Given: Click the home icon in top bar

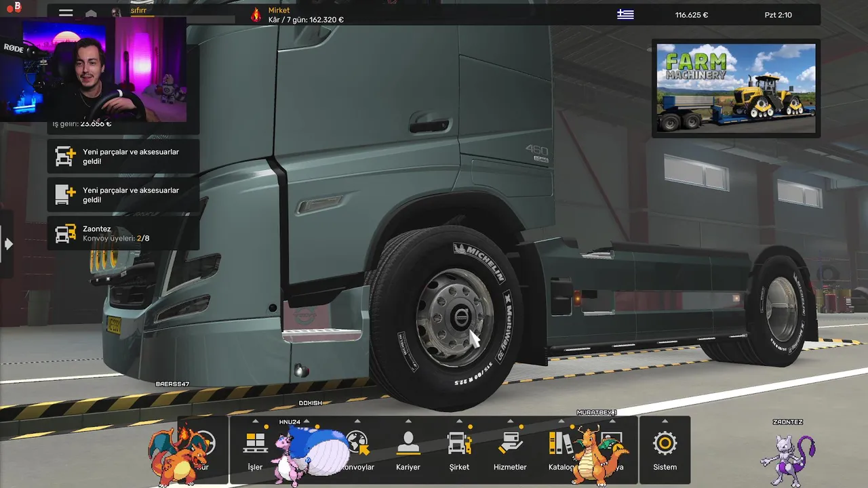Looking at the screenshot, I should (91, 14).
